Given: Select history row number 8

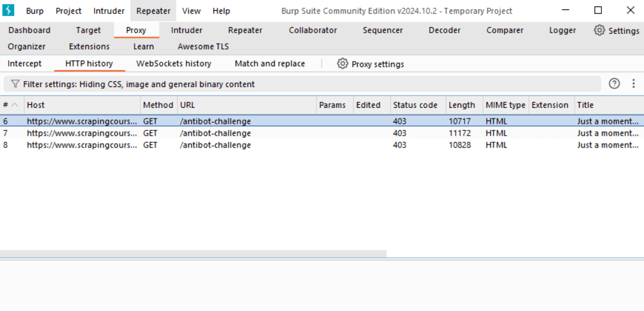Looking at the screenshot, I should coord(322,145).
